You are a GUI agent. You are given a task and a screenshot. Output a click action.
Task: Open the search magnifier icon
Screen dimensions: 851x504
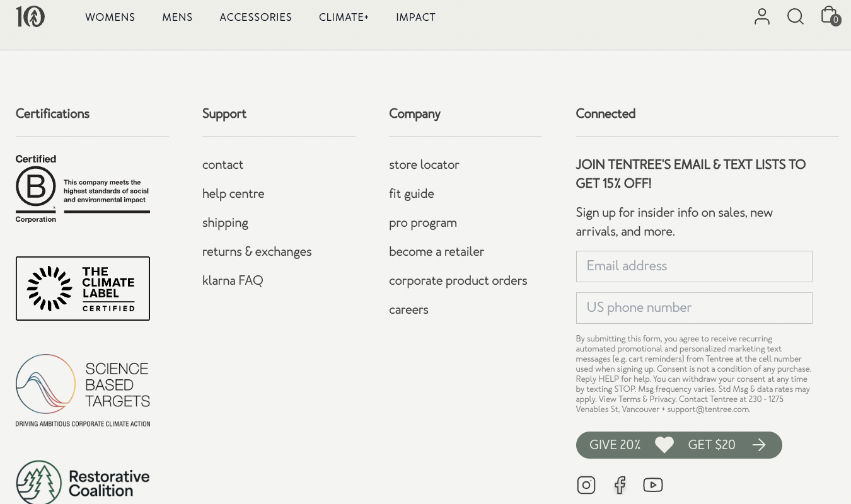point(796,16)
